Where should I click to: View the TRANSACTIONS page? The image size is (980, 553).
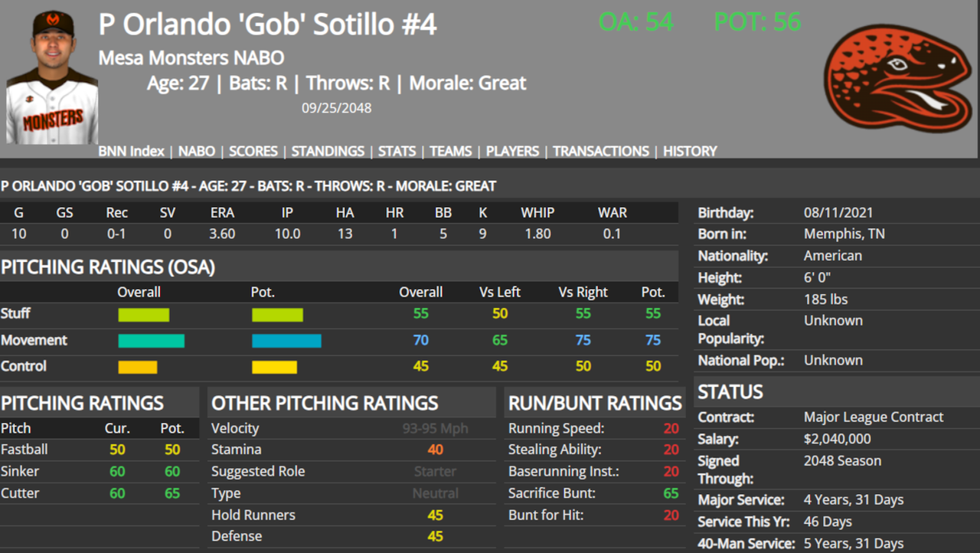pos(601,151)
